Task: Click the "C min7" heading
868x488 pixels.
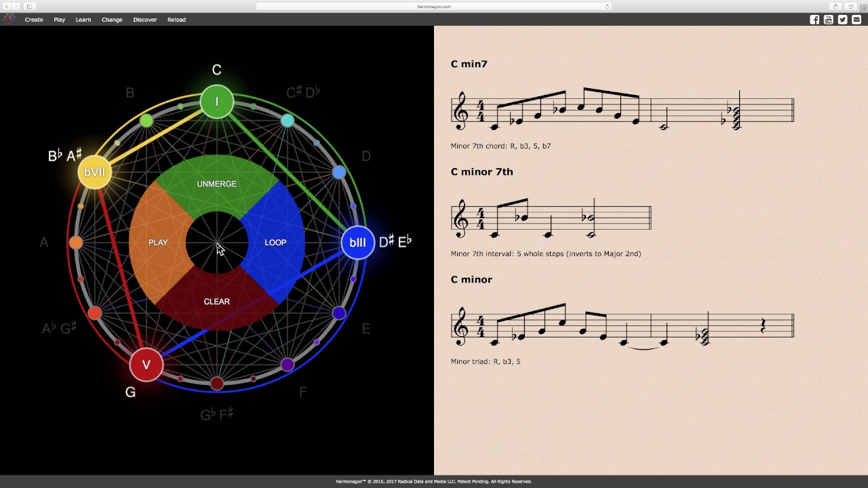Action: point(469,64)
